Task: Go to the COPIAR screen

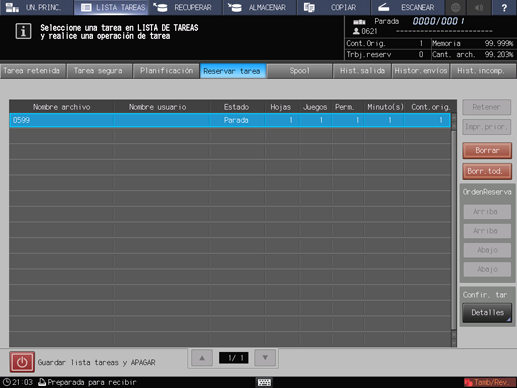Action: point(334,7)
